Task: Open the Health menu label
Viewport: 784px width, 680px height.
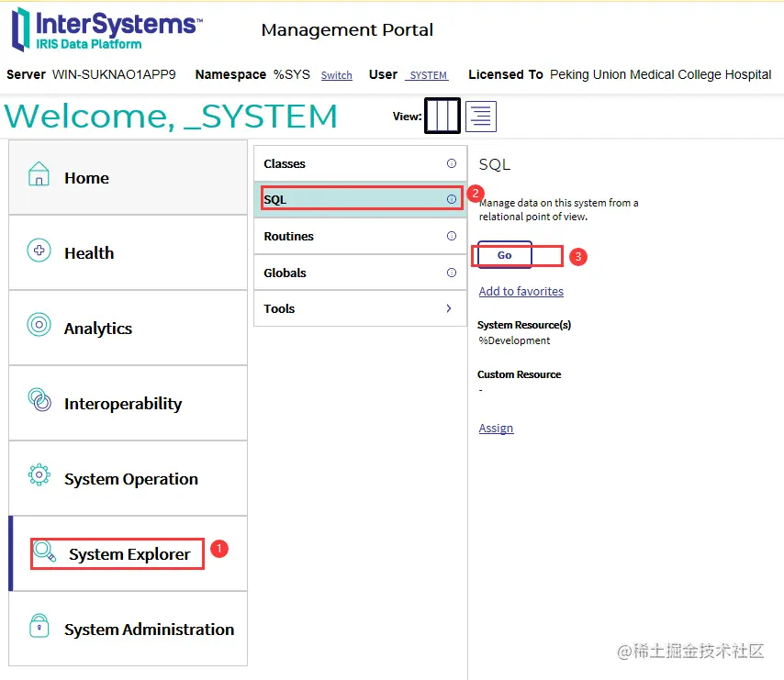Action: tap(89, 253)
